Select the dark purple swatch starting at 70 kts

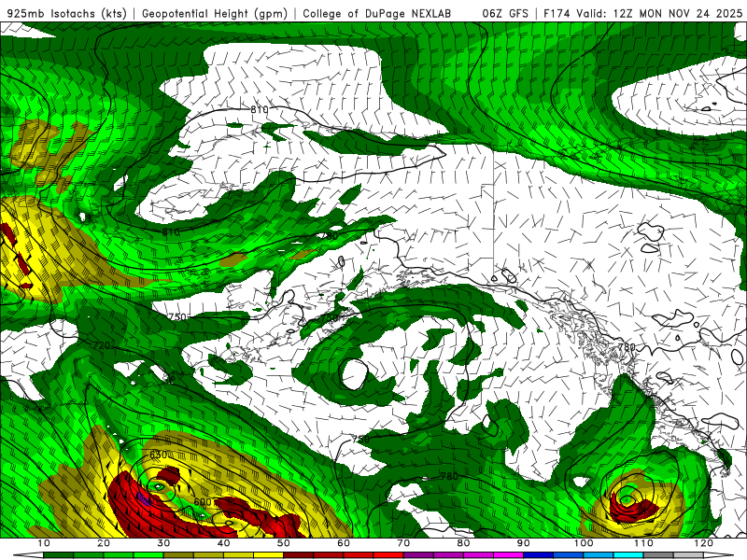click(x=417, y=554)
